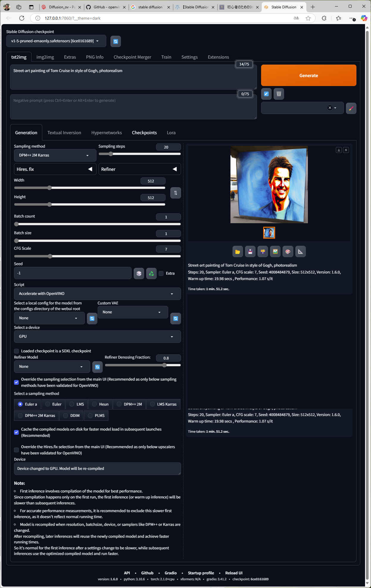Send image to inpaint palette icon
Image resolution: width=371 pixels, height=588 pixels.
(x=288, y=252)
